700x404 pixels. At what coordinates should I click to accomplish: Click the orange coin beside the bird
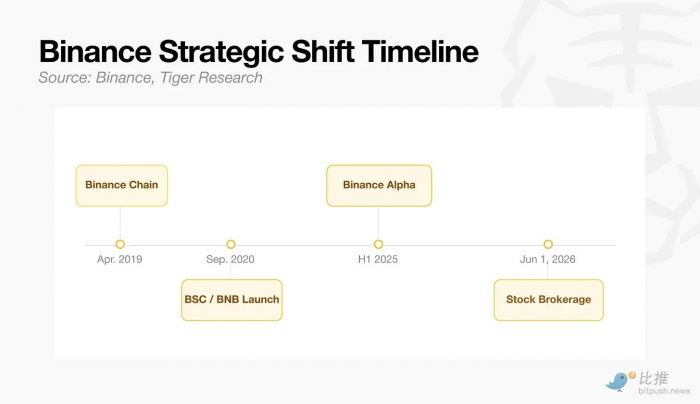pos(632,375)
